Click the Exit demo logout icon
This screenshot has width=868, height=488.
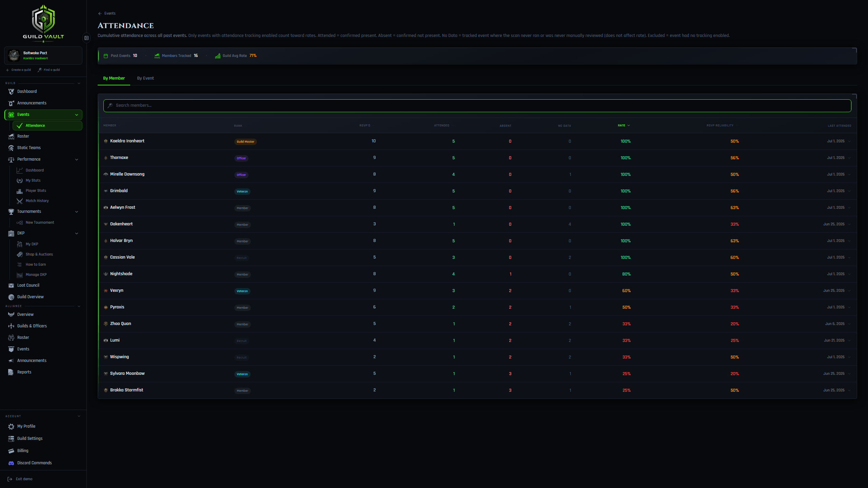[x=10, y=479]
